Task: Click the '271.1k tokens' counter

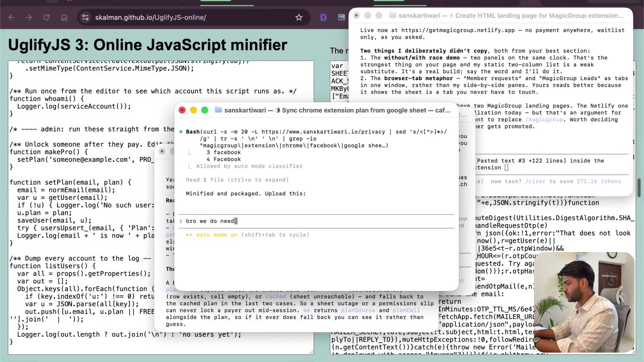Action: click(x=599, y=181)
